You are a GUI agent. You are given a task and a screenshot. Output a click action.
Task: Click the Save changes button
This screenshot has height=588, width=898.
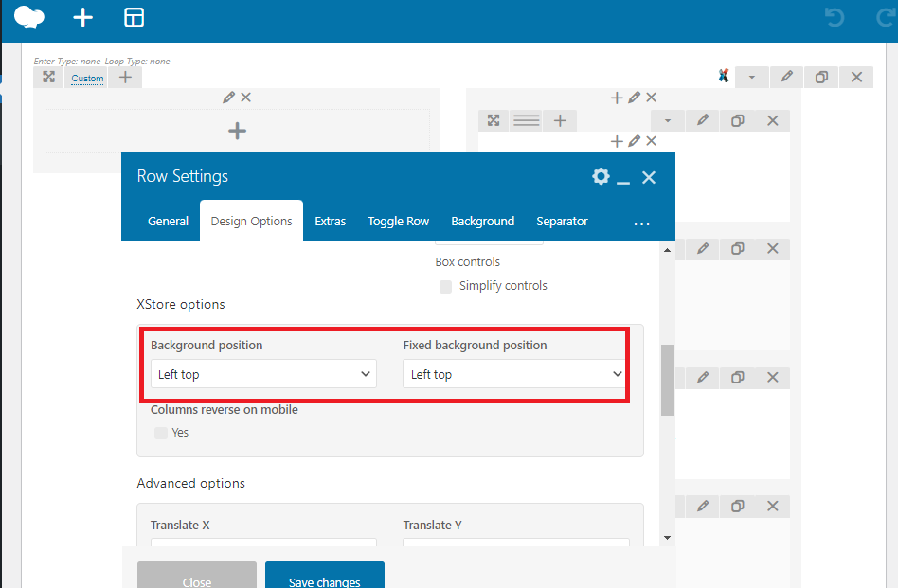[x=325, y=576]
